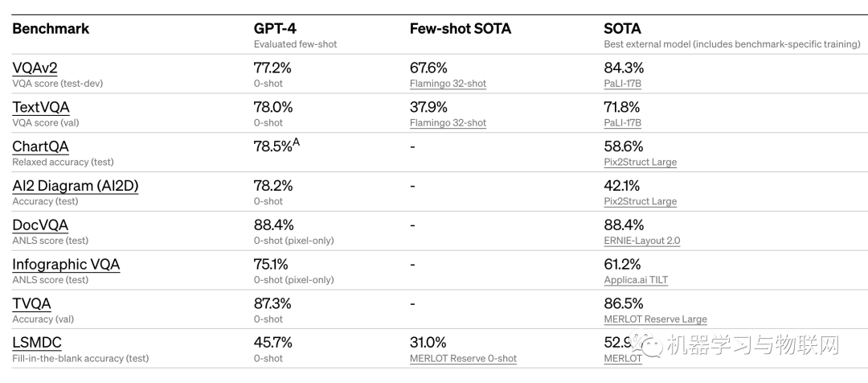Click Pix2Struct Large in the AI2D row

pyautogui.click(x=641, y=202)
